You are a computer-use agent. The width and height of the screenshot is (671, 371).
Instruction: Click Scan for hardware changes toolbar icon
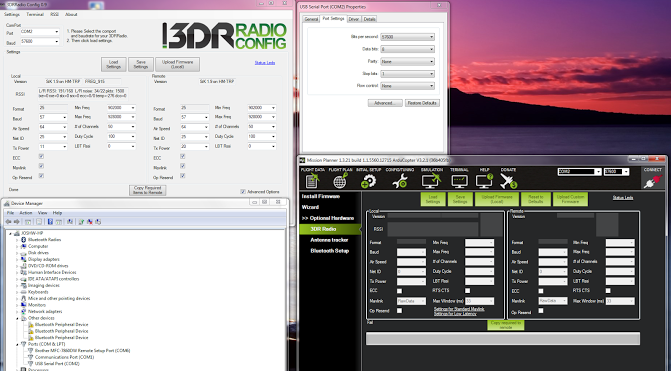point(70,222)
